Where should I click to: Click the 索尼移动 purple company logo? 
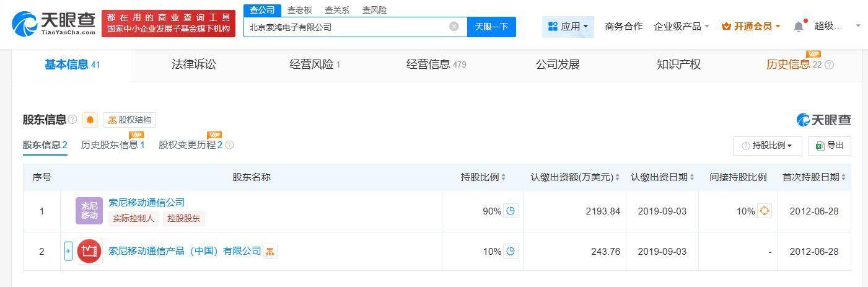pyautogui.click(x=89, y=211)
